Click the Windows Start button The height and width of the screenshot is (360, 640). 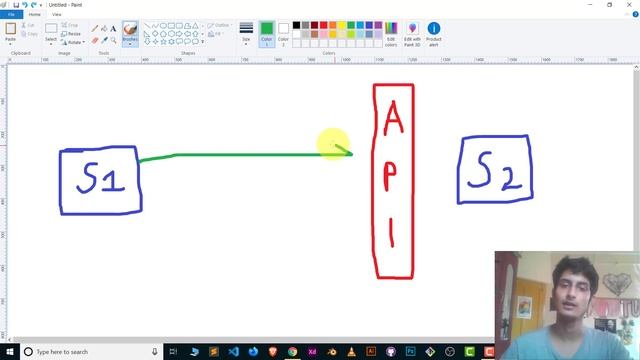10,351
